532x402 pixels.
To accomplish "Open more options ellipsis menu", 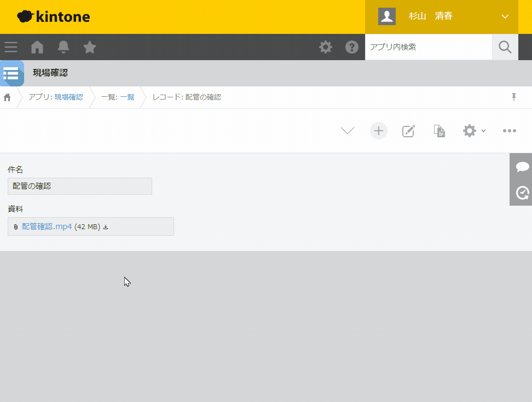I will pos(509,131).
